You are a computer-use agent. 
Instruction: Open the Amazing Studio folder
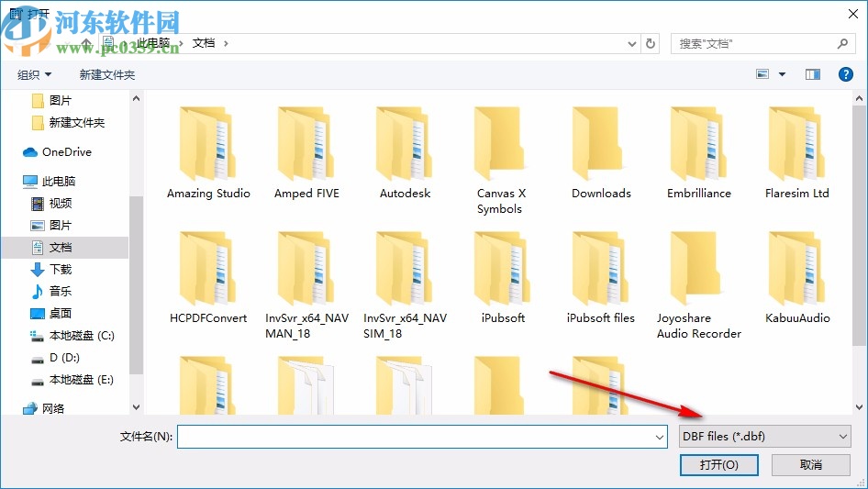(x=208, y=154)
